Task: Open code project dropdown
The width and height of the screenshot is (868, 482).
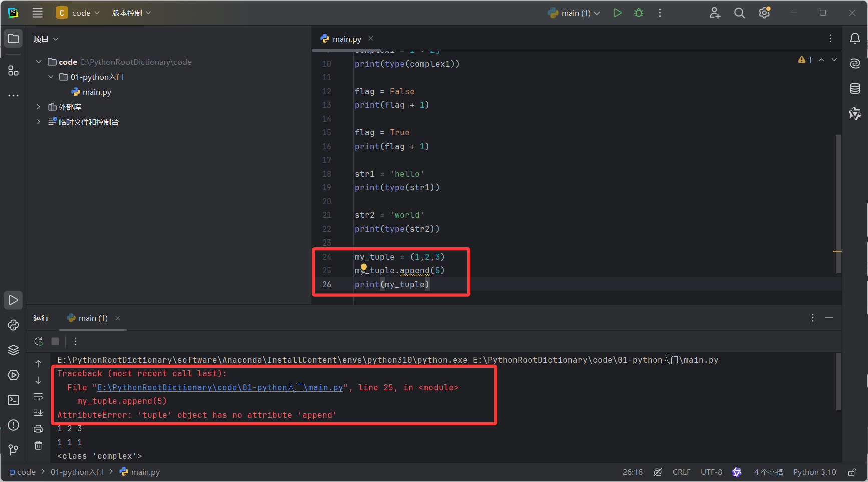Action: click(78, 13)
